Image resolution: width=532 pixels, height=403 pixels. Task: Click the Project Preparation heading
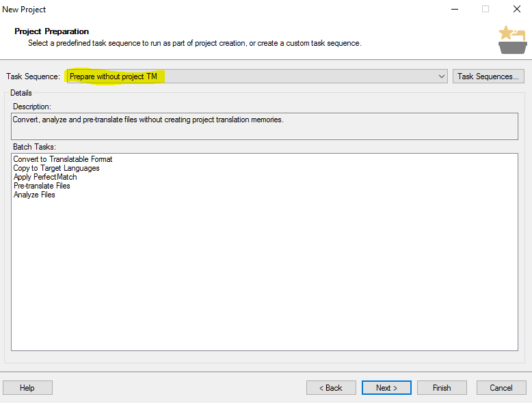pos(51,31)
